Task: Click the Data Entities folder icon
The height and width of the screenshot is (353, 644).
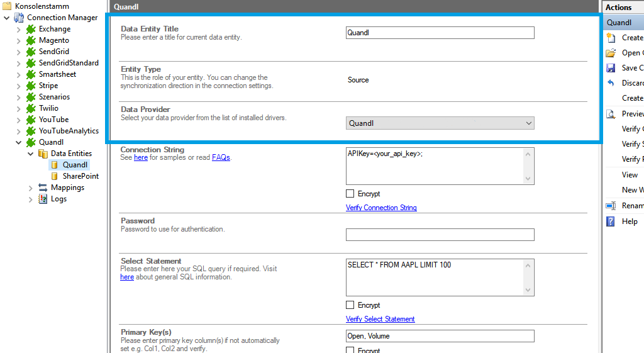Action: (x=43, y=154)
